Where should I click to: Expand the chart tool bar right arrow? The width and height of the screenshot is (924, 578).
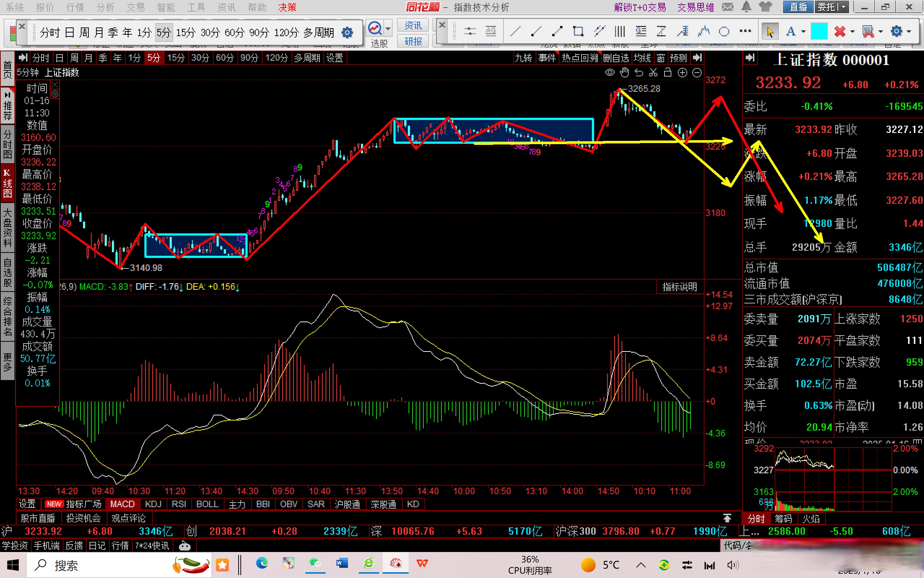pos(697,58)
